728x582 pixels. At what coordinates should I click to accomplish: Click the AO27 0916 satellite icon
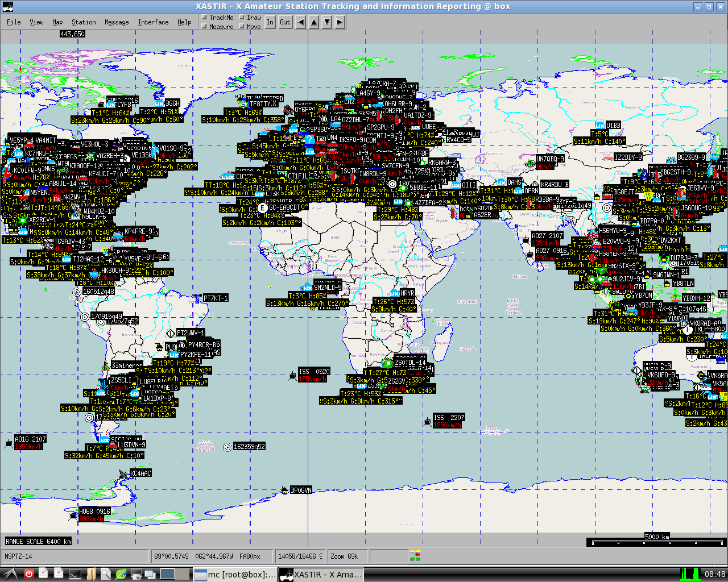coord(530,255)
